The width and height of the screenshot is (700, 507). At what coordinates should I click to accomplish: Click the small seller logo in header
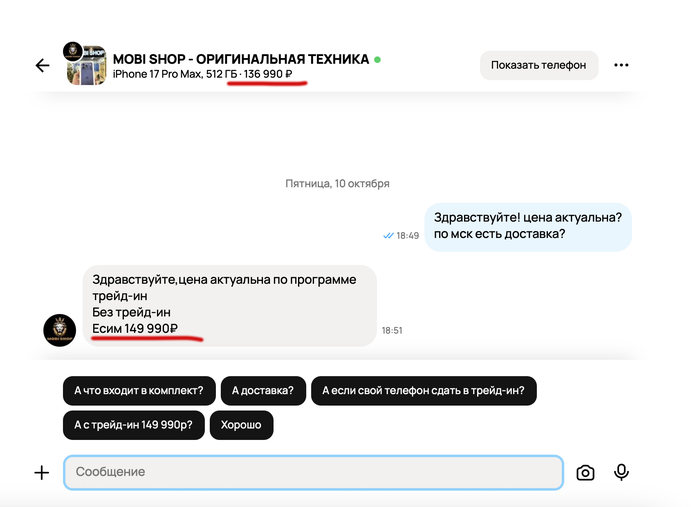(72, 50)
